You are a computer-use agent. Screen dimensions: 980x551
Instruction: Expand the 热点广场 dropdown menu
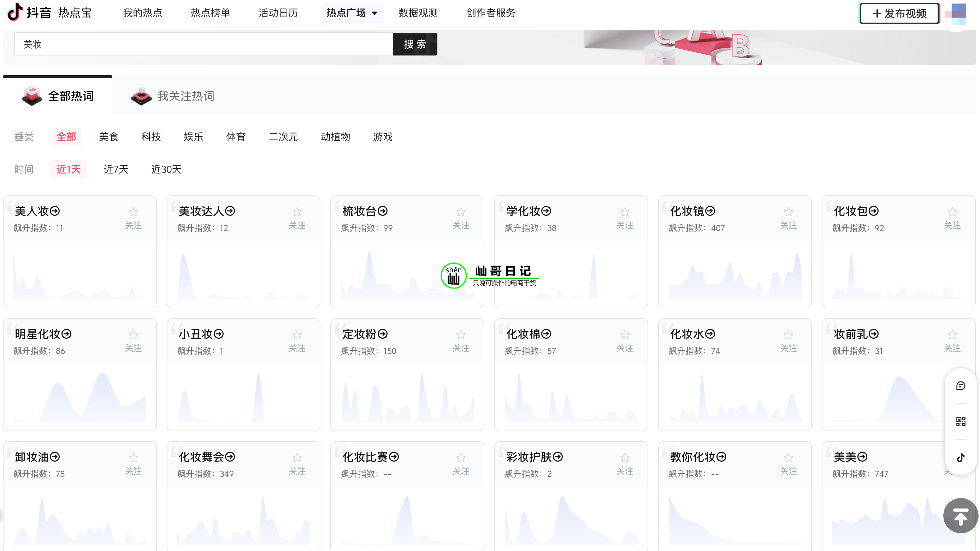pos(352,13)
